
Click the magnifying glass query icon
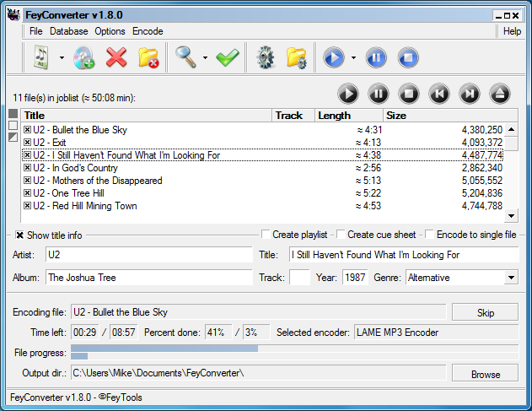[x=186, y=57]
